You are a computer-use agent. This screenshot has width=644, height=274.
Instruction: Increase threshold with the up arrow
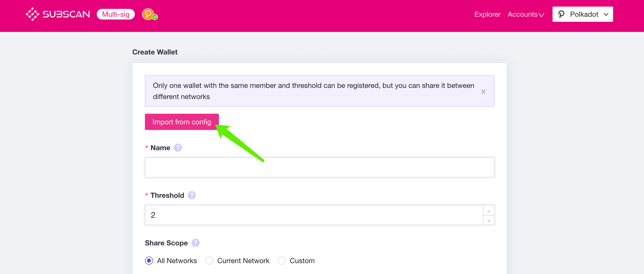pyautogui.click(x=489, y=211)
